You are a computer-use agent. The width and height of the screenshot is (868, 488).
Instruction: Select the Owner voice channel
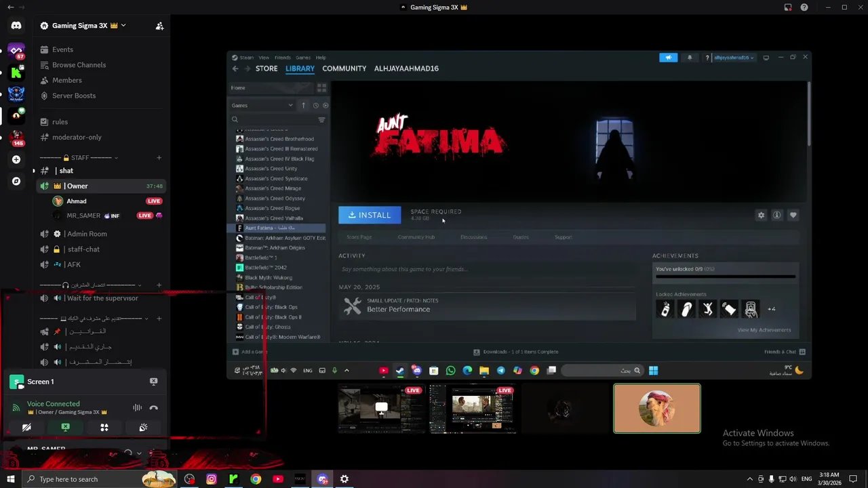click(100, 186)
